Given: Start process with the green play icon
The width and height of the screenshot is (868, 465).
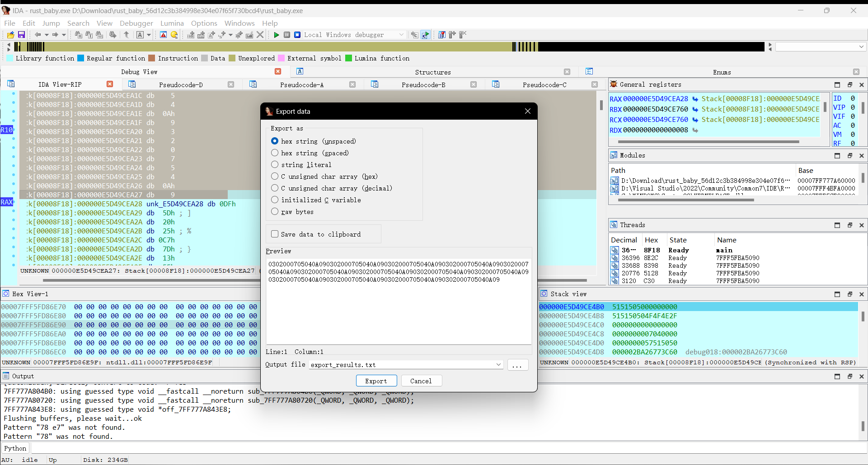Looking at the screenshot, I should pos(277,35).
